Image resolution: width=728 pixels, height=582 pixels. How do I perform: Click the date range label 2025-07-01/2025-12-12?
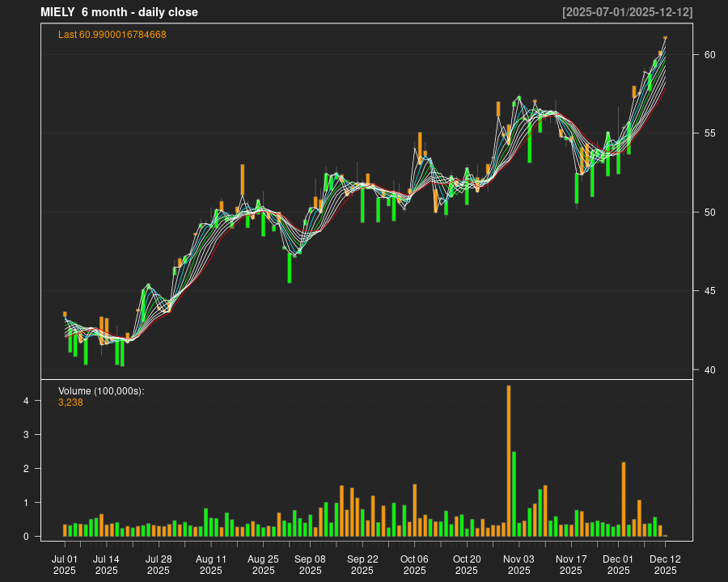click(627, 12)
